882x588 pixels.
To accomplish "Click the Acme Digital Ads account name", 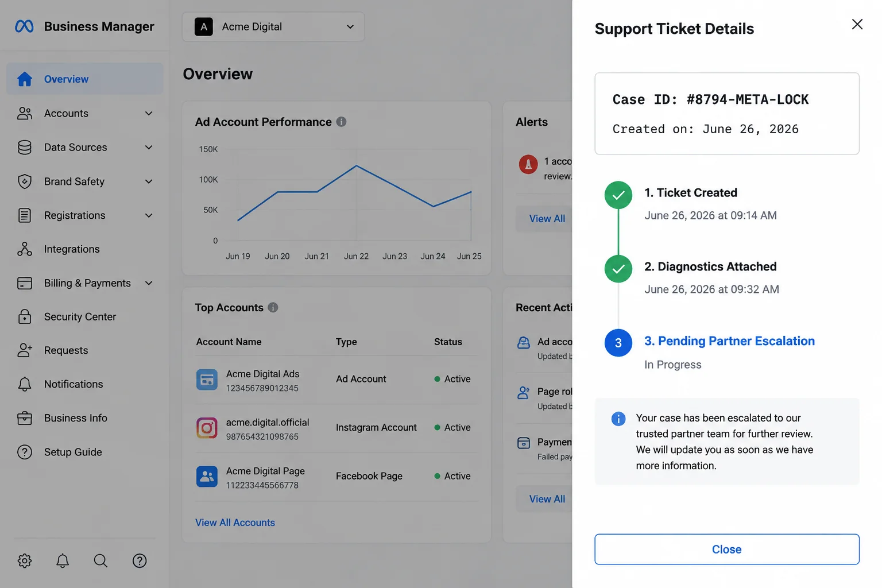I will [x=262, y=374].
